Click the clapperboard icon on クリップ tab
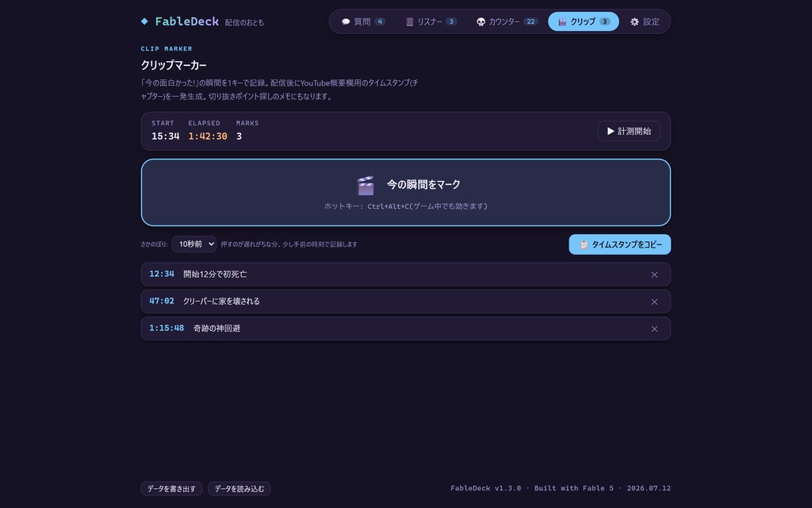The width and height of the screenshot is (812, 508). [x=562, y=21]
